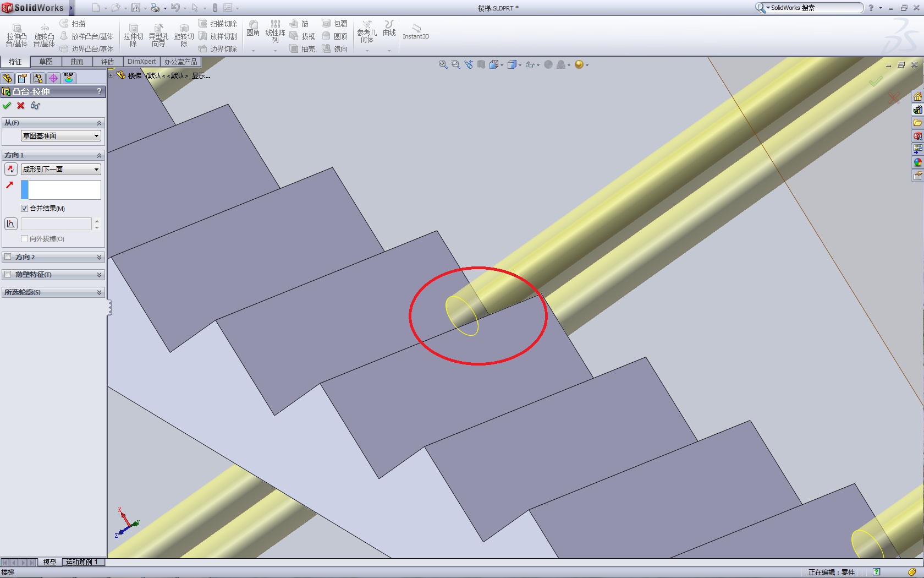The height and width of the screenshot is (578, 924).
Task: Open the end condition dropdown (成形到下一面)
Action: (x=61, y=169)
